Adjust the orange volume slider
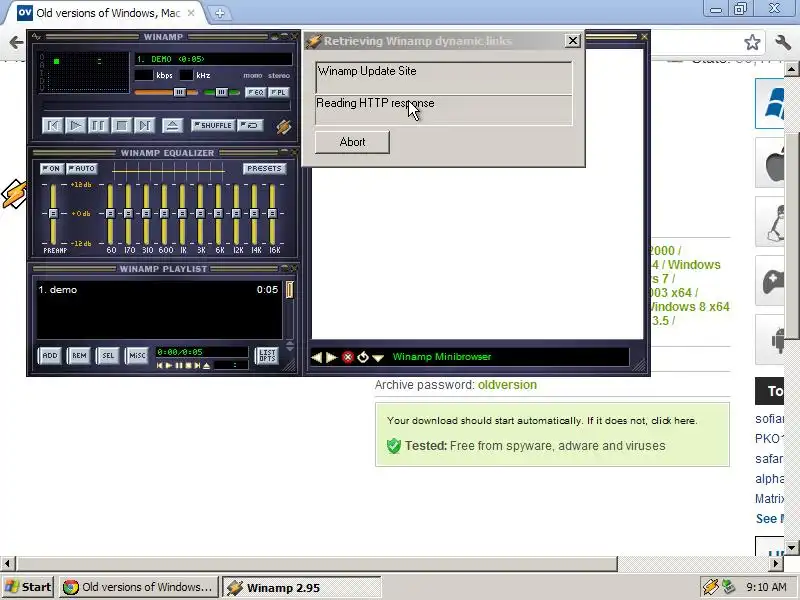Viewport: 800px width, 600px height. pos(166,92)
